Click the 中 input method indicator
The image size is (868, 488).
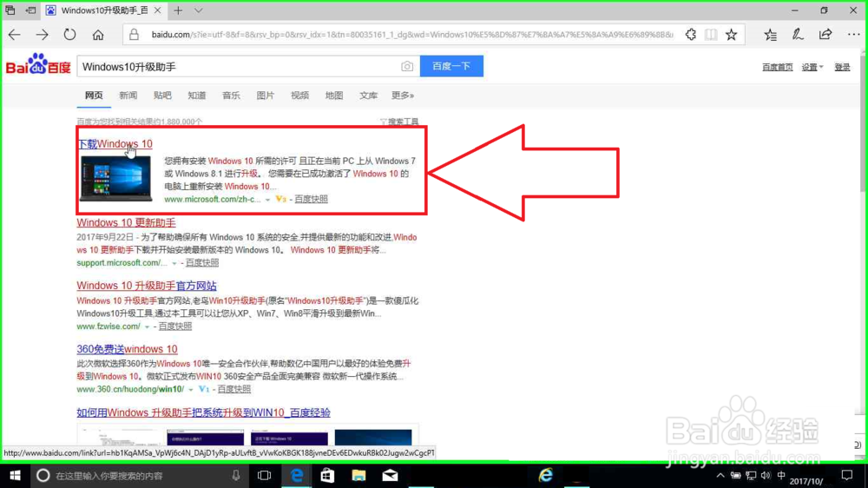[x=781, y=475]
